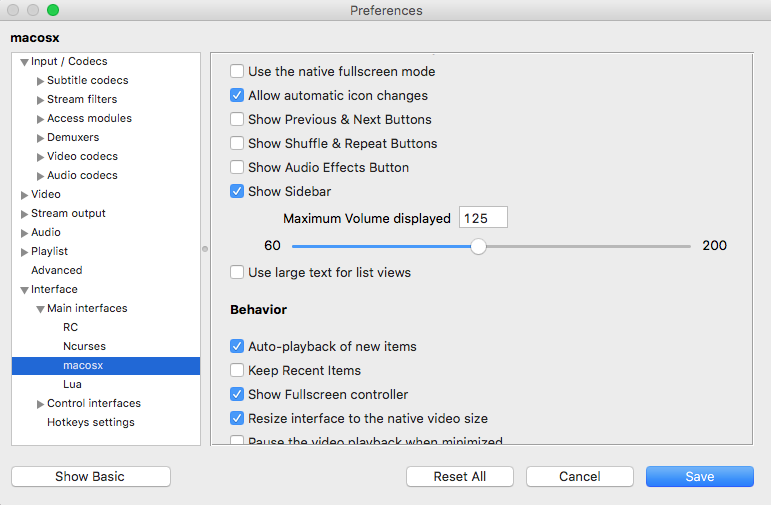771x505 pixels.
Task: Click the Show Basic button
Action: (x=91, y=477)
